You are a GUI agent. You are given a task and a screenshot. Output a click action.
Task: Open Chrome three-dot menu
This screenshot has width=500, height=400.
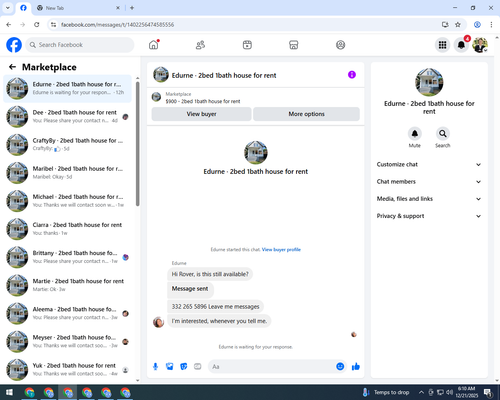[x=491, y=25]
